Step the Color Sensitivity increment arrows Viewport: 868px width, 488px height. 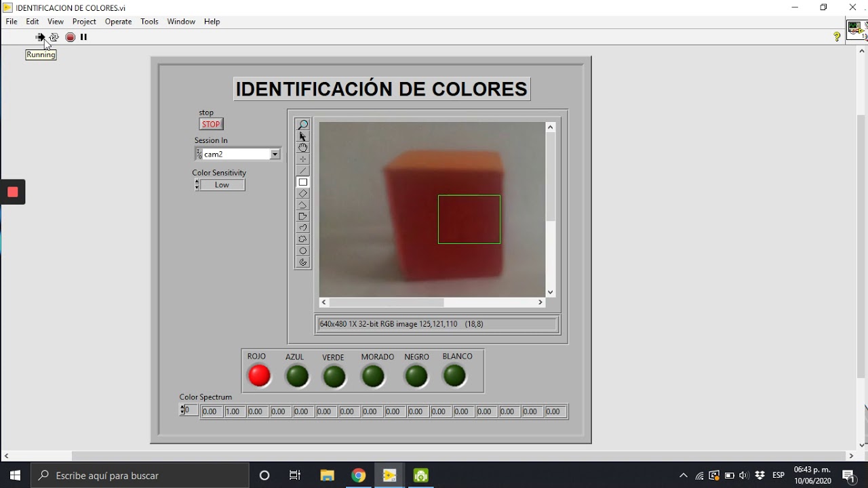(197, 185)
